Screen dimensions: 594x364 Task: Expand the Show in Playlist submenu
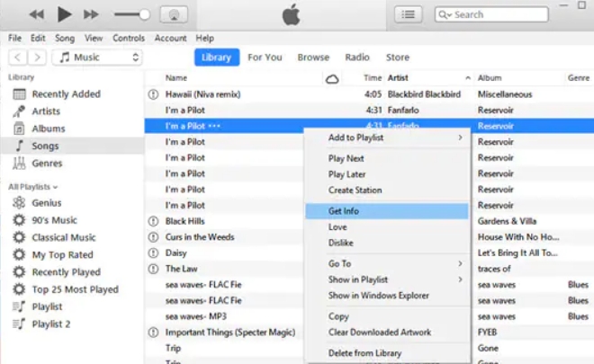[x=387, y=280]
